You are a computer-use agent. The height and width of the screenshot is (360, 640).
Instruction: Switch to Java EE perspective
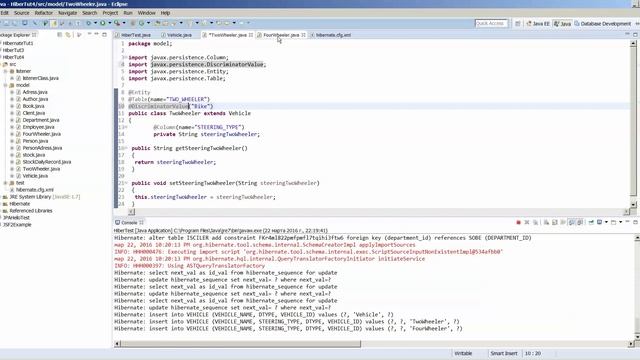[x=538, y=24]
